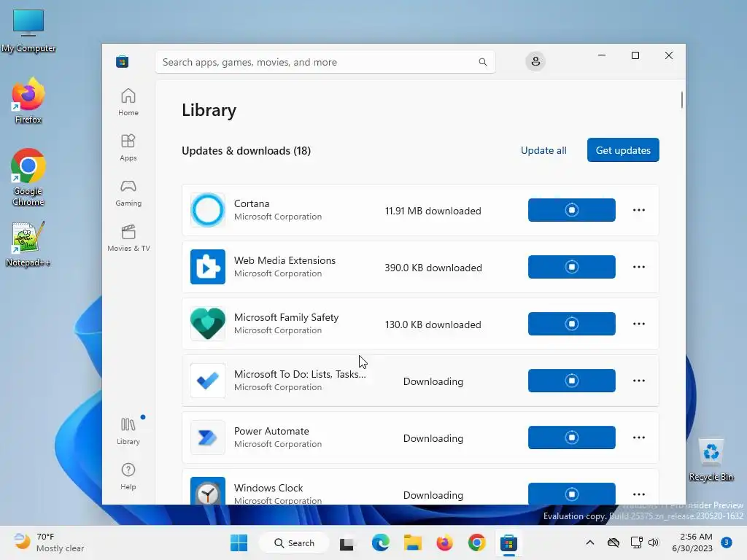Select the Firefox desktop shortcut
747x560 pixels.
(28, 101)
